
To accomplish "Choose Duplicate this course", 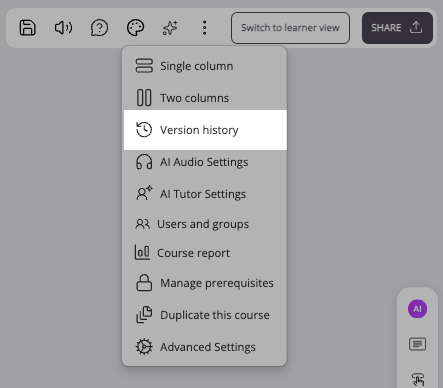I will click(x=205, y=315).
